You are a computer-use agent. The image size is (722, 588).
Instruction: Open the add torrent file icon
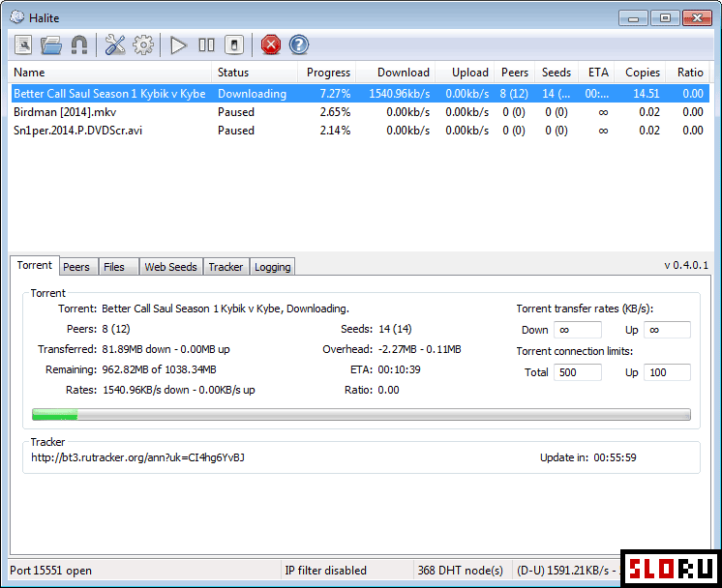point(23,45)
